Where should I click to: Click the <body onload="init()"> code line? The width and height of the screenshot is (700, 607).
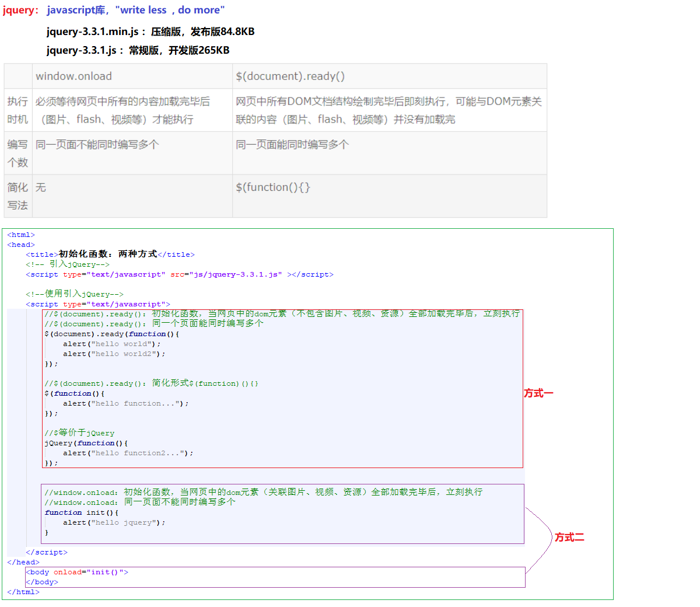pyautogui.click(x=77, y=572)
